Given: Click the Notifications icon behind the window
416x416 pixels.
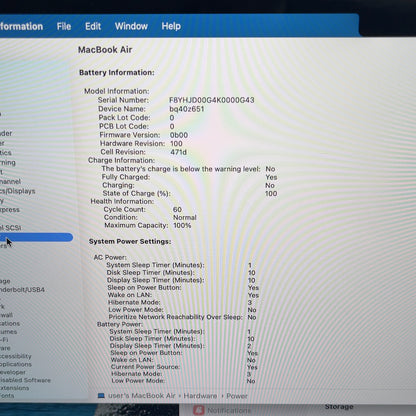Looking at the screenshot, I should coord(199,410).
